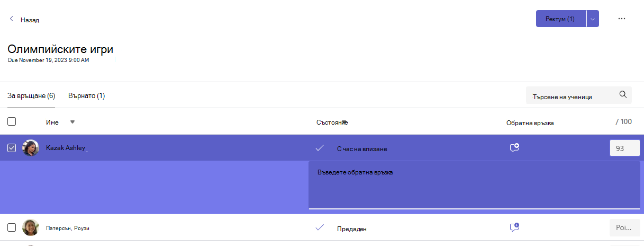Open feedback icon for Kazak Ashley

click(x=514, y=148)
